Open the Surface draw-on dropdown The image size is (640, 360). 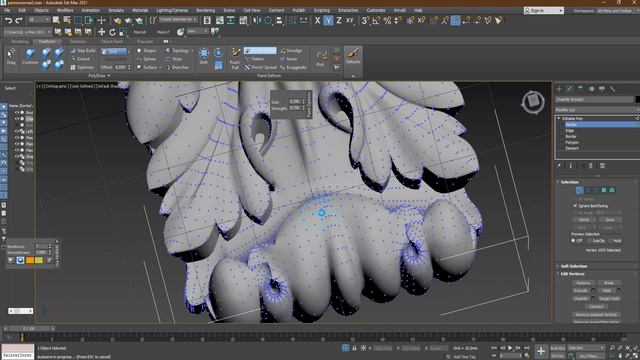coord(149,67)
